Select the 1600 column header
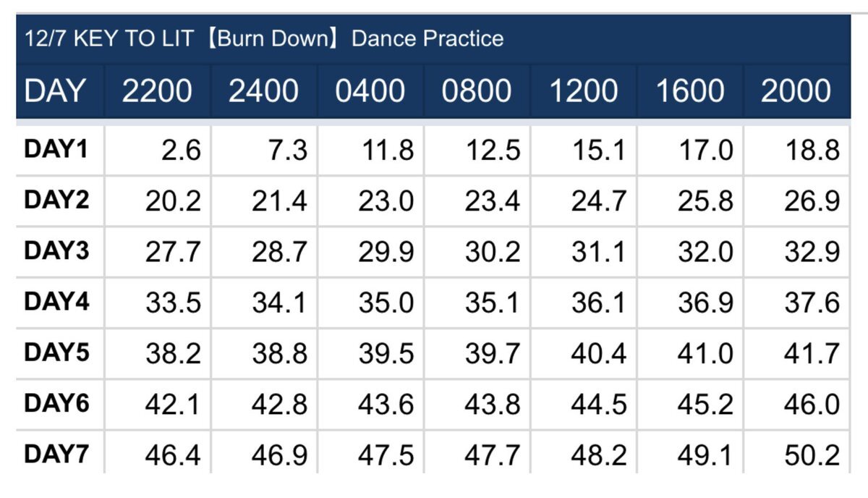Viewport: 868px width, 498px height. coord(690,91)
